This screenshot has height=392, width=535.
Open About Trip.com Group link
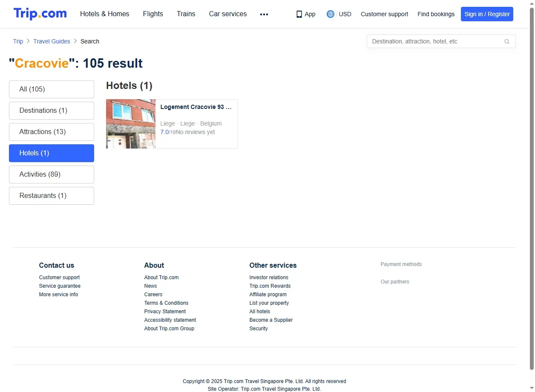click(169, 329)
